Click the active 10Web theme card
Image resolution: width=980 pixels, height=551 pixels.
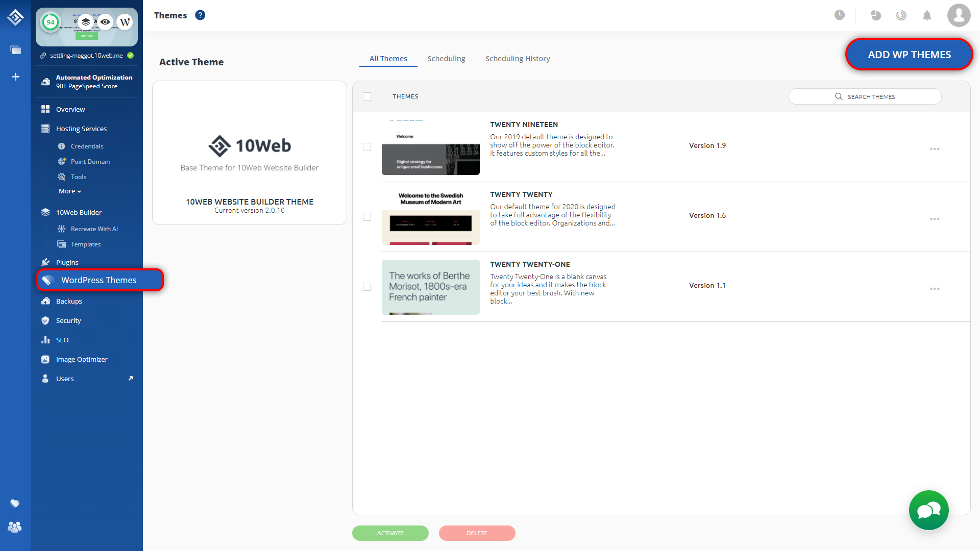coord(250,153)
